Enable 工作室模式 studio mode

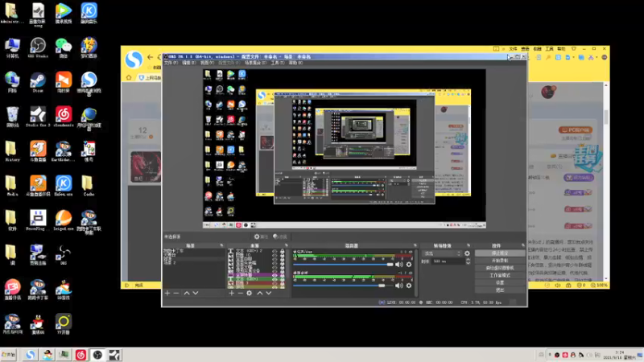(x=500, y=275)
